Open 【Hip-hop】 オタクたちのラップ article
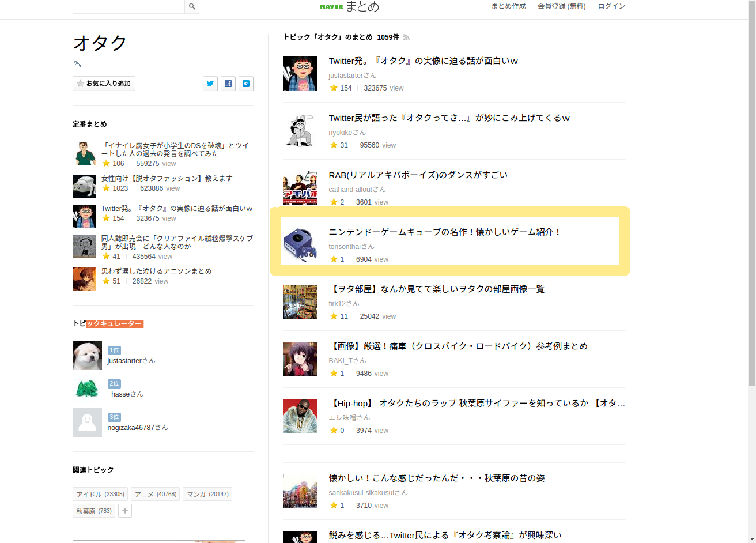The width and height of the screenshot is (756, 543). pyautogui.click(x=477, y=404)
